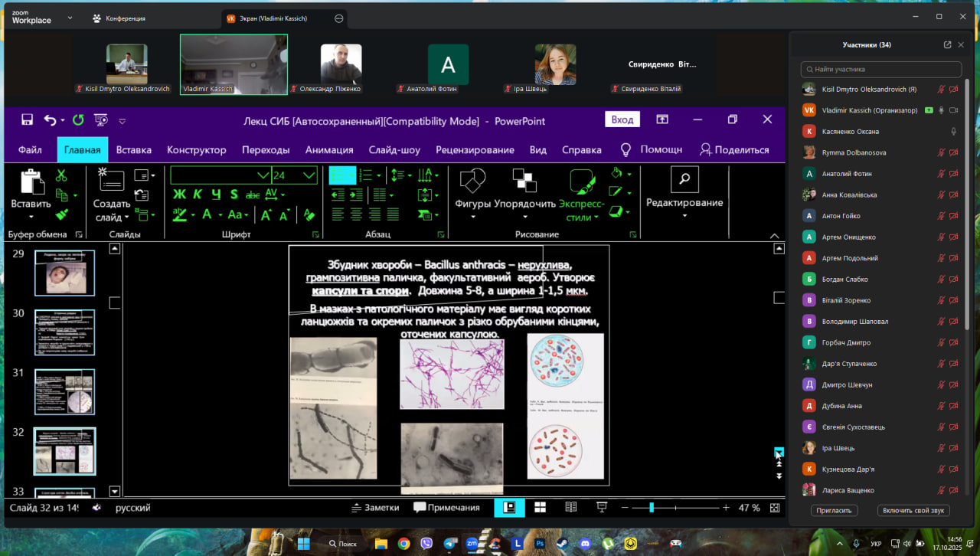The height and width of the screenshot is (556, 980).
Task: Open the font size 24 dropdown
Action: coord(309,175)
